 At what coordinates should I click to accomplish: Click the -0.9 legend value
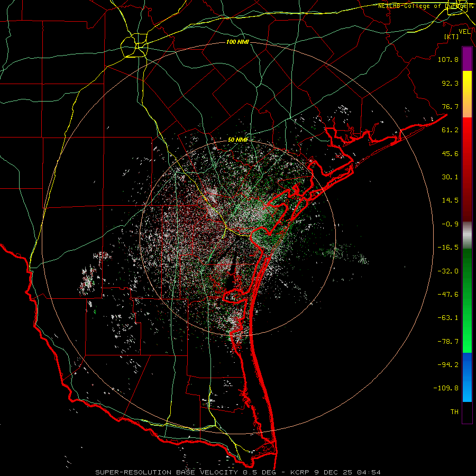coord(450,224)
